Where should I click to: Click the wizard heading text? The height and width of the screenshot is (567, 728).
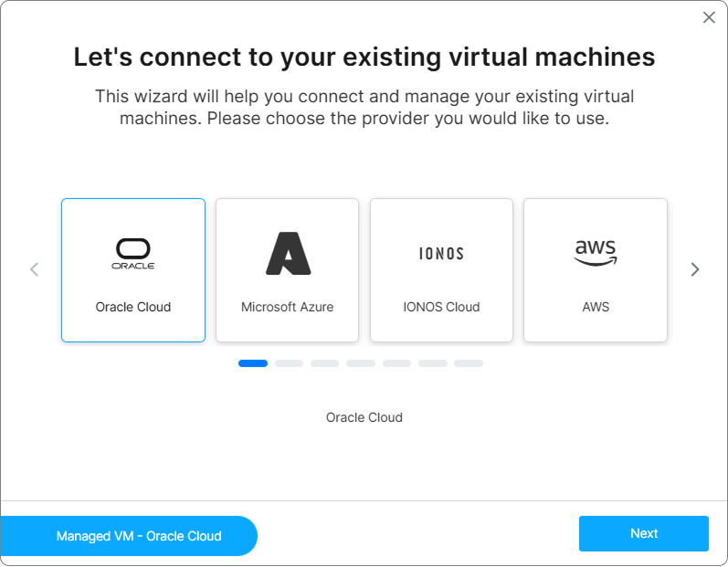tap(364, 58)
